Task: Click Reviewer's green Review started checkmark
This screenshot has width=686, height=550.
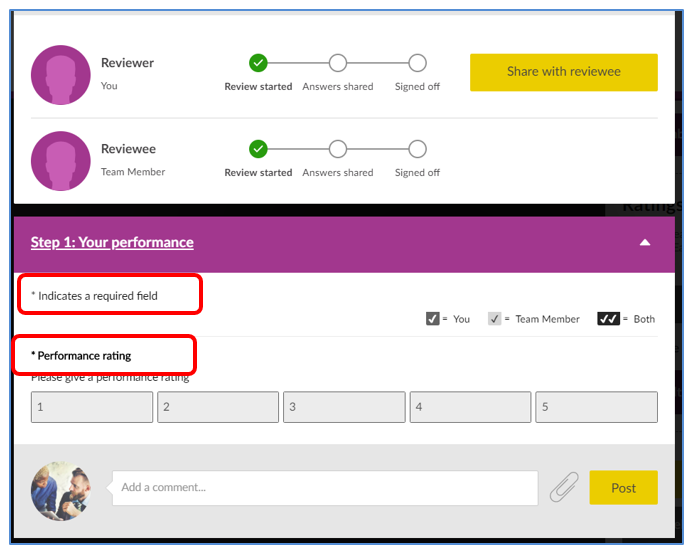Action: tap(258, 63)
